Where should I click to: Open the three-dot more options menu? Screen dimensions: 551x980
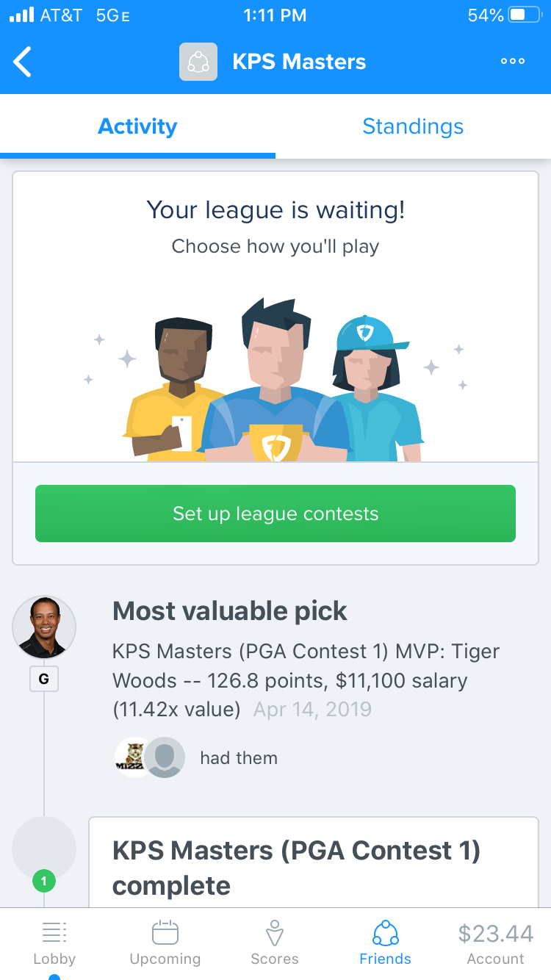click(512, 62)
